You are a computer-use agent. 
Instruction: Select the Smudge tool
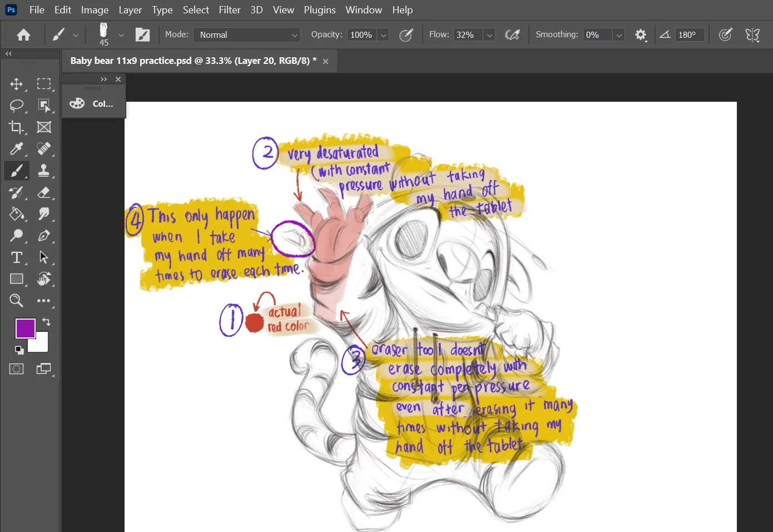click(x=44, y=214)
